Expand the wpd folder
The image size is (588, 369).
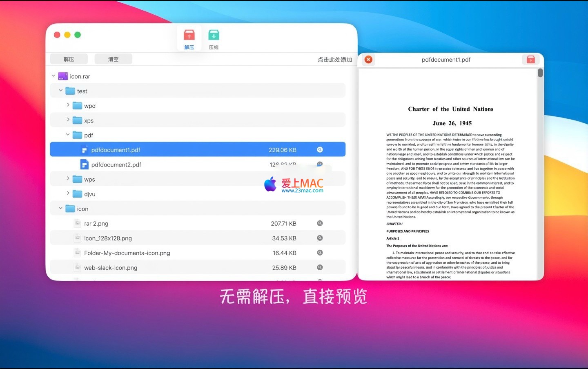click(68, 105)
